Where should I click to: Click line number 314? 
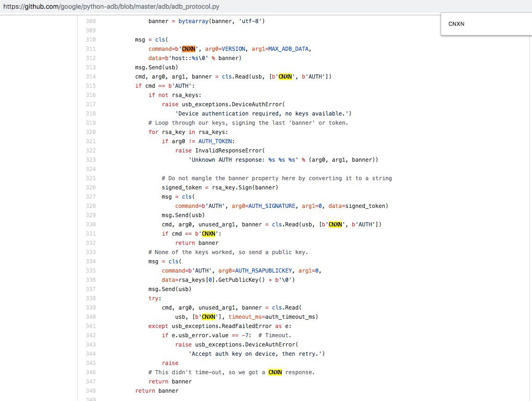91,77
